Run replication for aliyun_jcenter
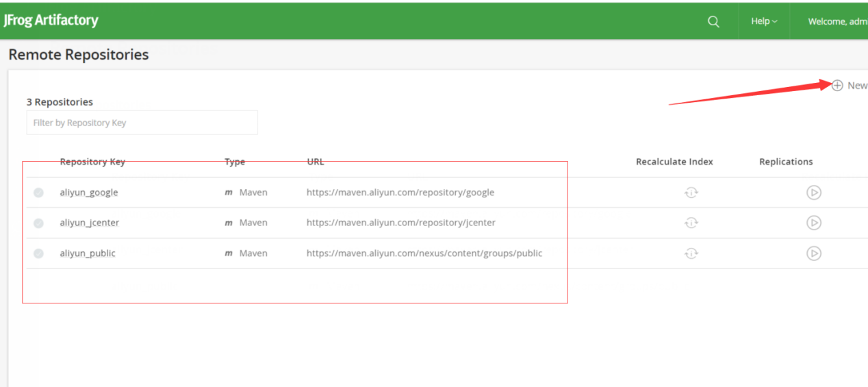This screenshot has height=387, width=868. (813, 223)
